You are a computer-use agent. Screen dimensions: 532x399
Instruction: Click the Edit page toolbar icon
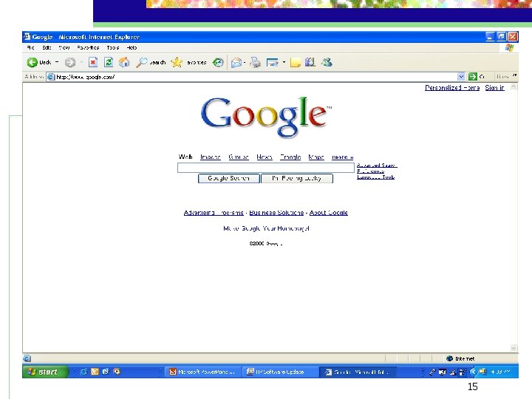tap(273, 62)
